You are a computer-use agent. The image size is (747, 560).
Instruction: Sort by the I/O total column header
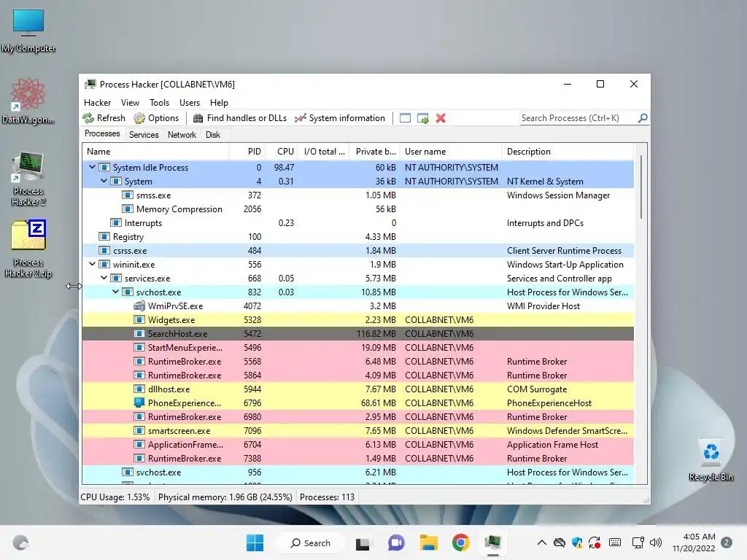pyautogui.click(x=324, y=152)
